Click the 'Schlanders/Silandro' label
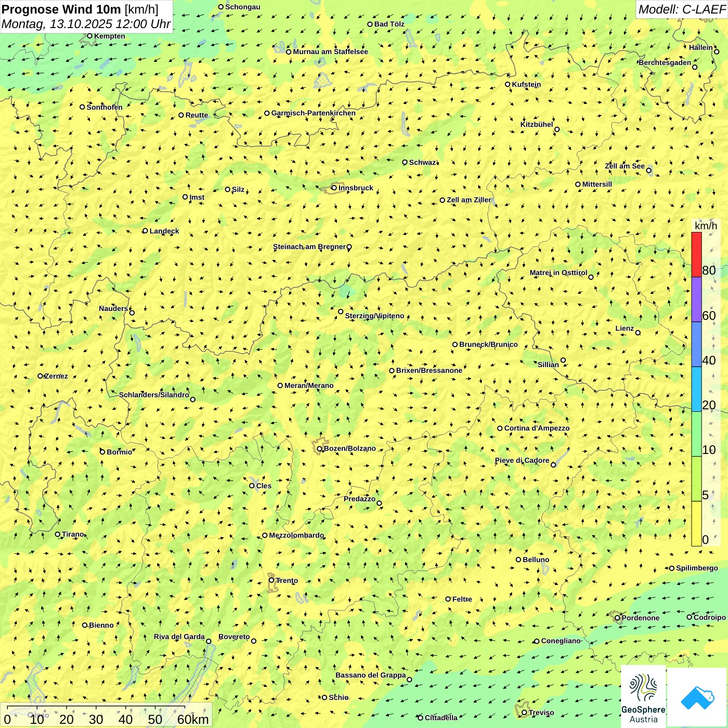728x728 pixels. coord(154,395)
